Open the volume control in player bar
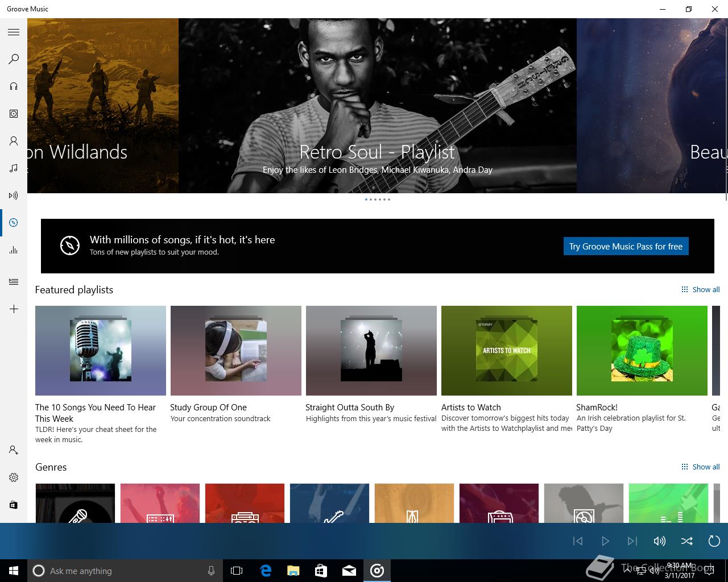 point(660,541)
